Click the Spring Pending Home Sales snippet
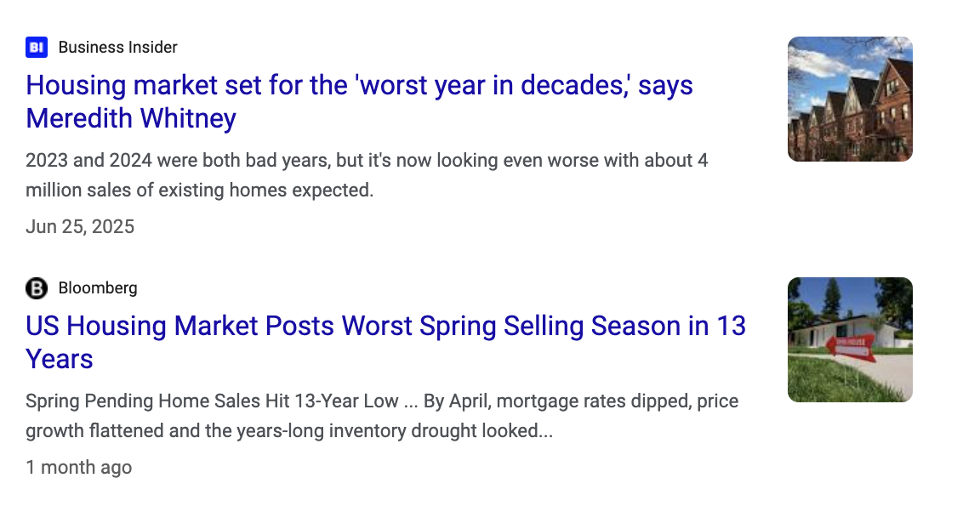 tap(382, 416)
